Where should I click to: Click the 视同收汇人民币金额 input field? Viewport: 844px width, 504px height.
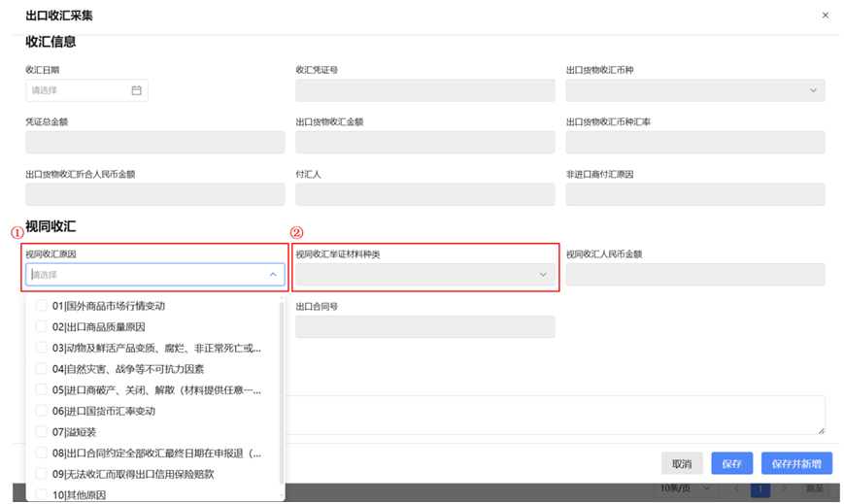tap(694, 275)
